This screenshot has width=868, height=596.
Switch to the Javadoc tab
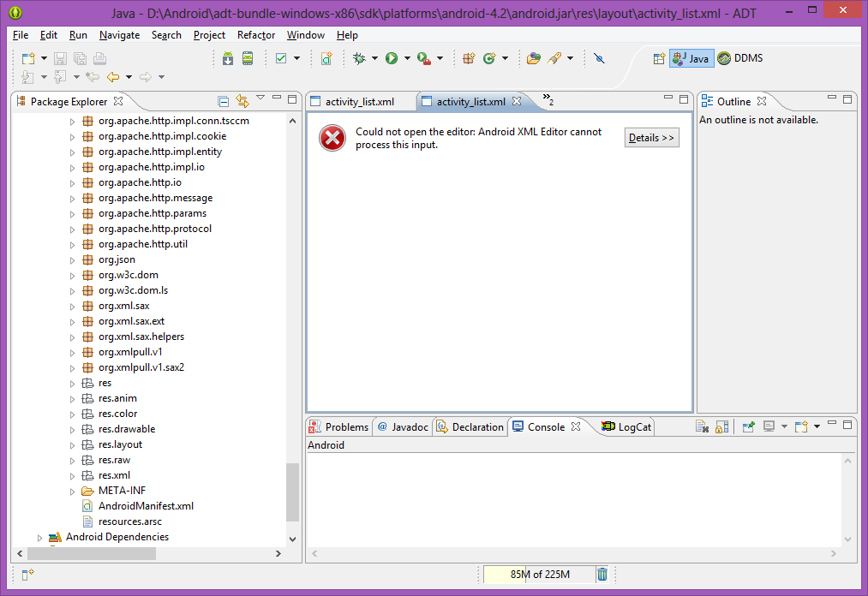pyautogui.click(x=403, y=426)
